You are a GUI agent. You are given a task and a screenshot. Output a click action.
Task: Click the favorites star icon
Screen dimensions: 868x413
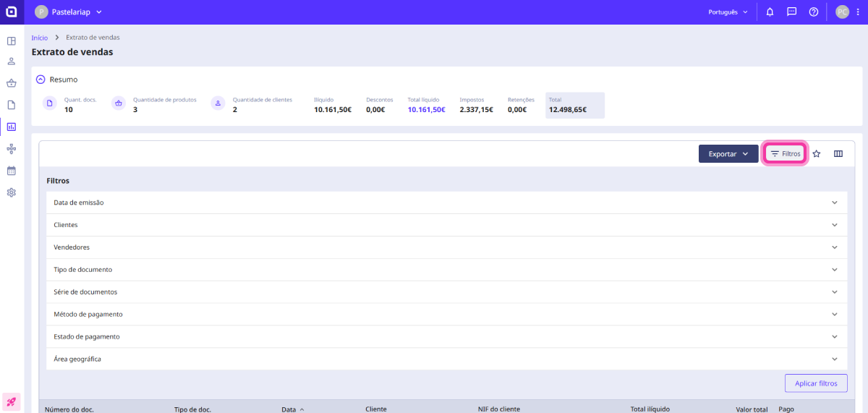click(817, 154)
